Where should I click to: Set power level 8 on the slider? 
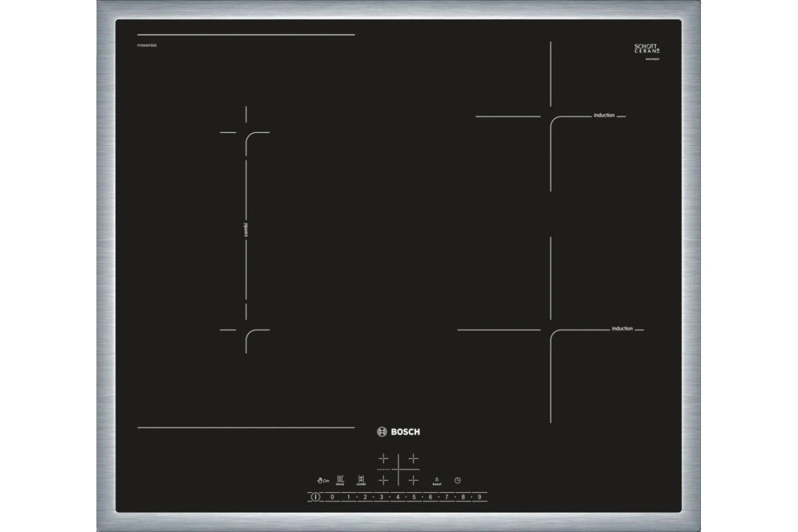pyautogui.click(x=463, y=497)
